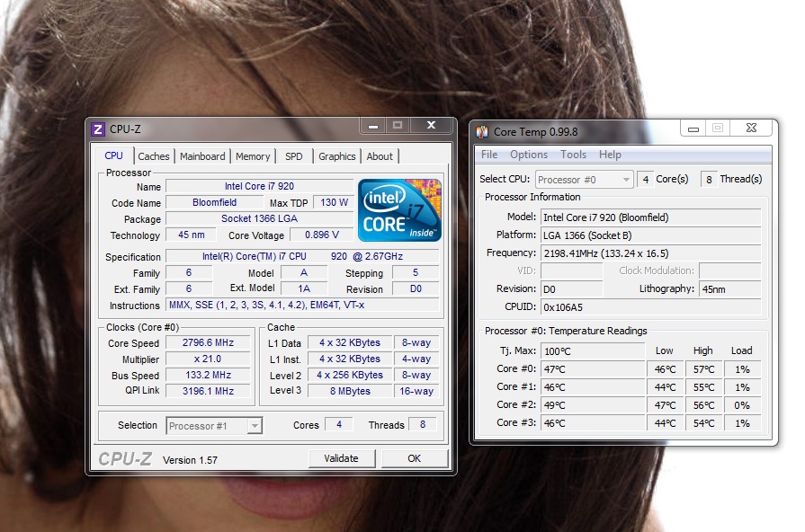Image resolution: width=805 pixels, height=532 pixels.
Task: Click the Bus Speed value 133.2 MHz
Action: click(208, 375)
